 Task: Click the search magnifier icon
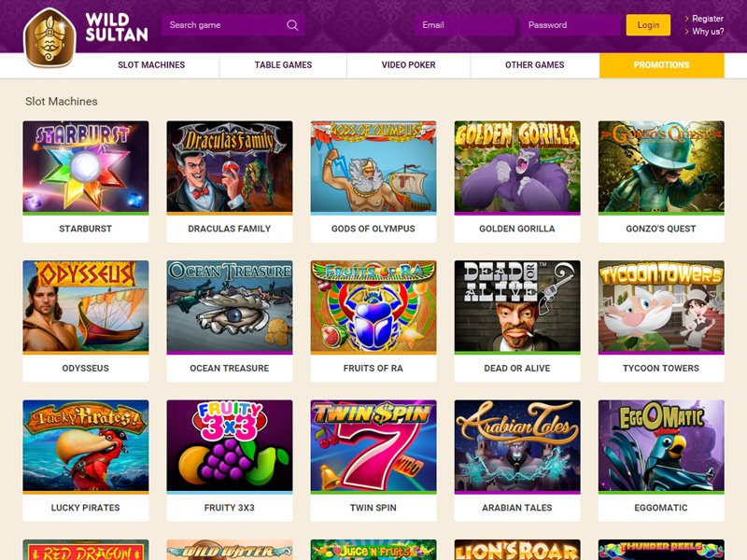coord(292,25)
